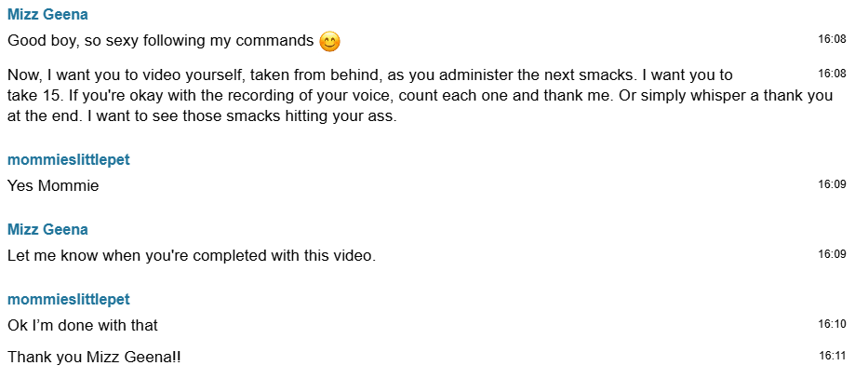This screenshot has height=379, width=868.
Task: Click the 16:08 timestamp of the 'Now, I want' message
Action: coord(832,74)
